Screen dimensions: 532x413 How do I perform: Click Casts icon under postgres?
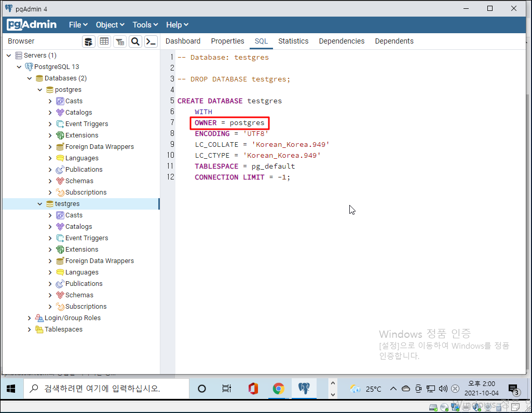60,101
